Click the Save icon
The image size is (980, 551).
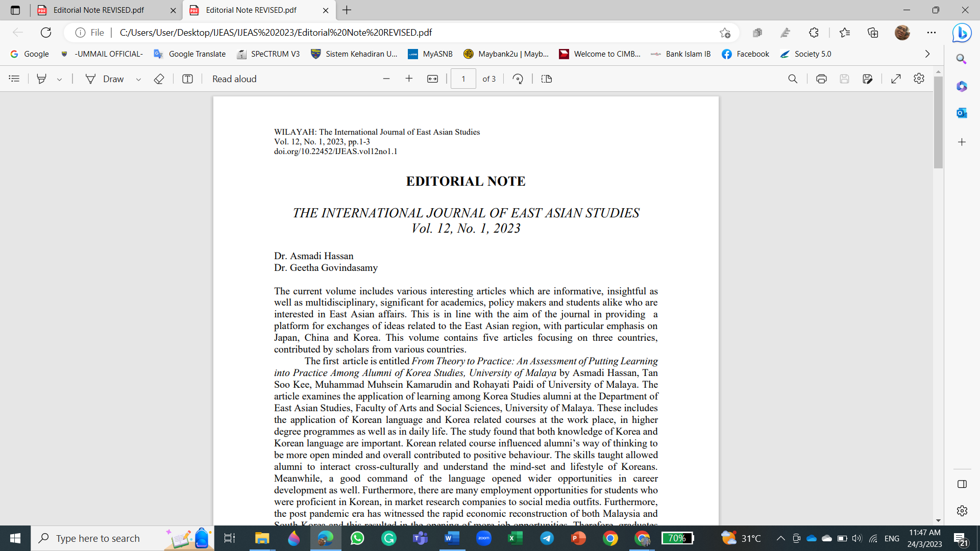point(844,79)
